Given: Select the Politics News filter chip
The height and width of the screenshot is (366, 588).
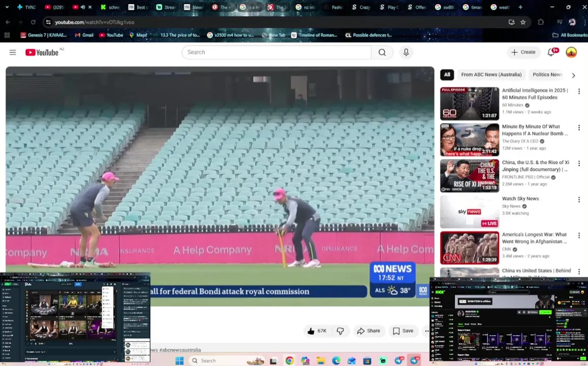Looking at the screenshot, I should (x=547, y=75).
